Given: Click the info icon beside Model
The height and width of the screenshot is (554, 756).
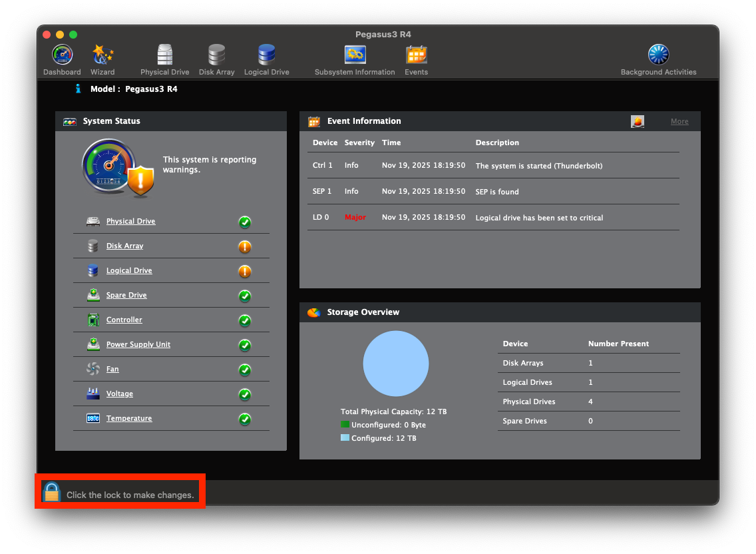Looking at the screenshot, I should 78,89.
